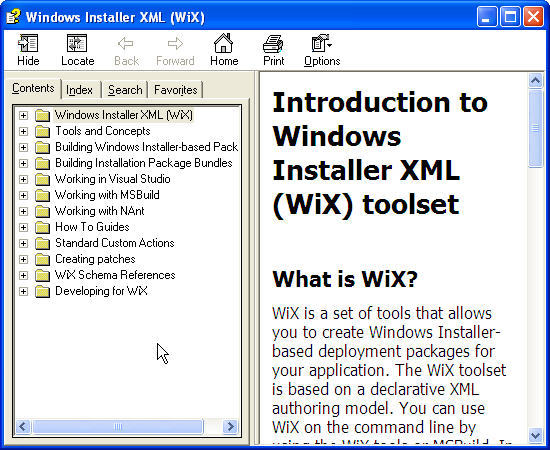Expand the WiX Schema References node
Image resolution: width=550 pixels, height=450 pixels.
point(23,275)
